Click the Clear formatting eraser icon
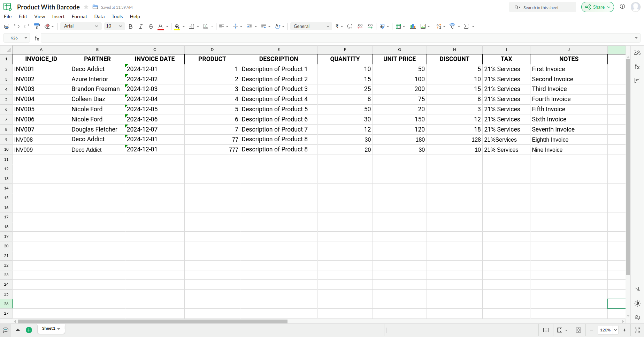The height and width of the screenshot is (337, 644). coord(47,26)
